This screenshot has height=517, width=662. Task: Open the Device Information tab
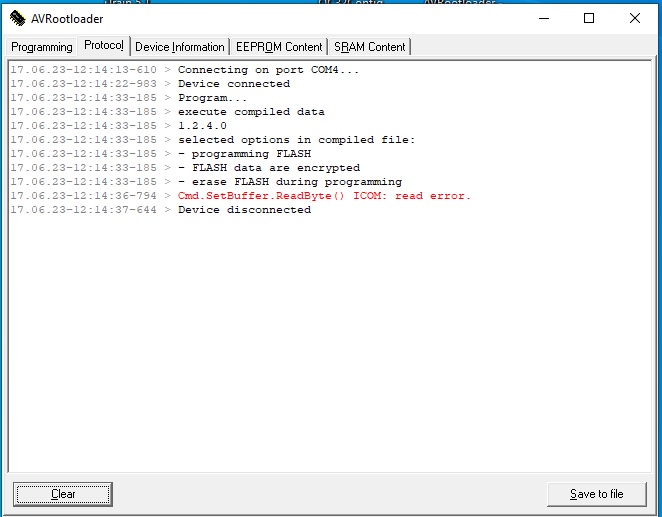pyautogui.click(x=180, y=47)
